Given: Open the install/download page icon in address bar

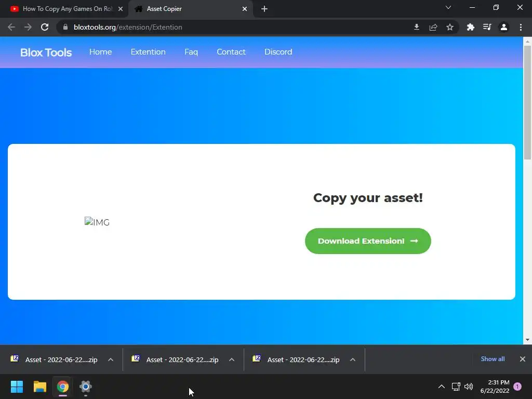Looking at the screenshot, I should pyautogui.click(x=417, y=27).
